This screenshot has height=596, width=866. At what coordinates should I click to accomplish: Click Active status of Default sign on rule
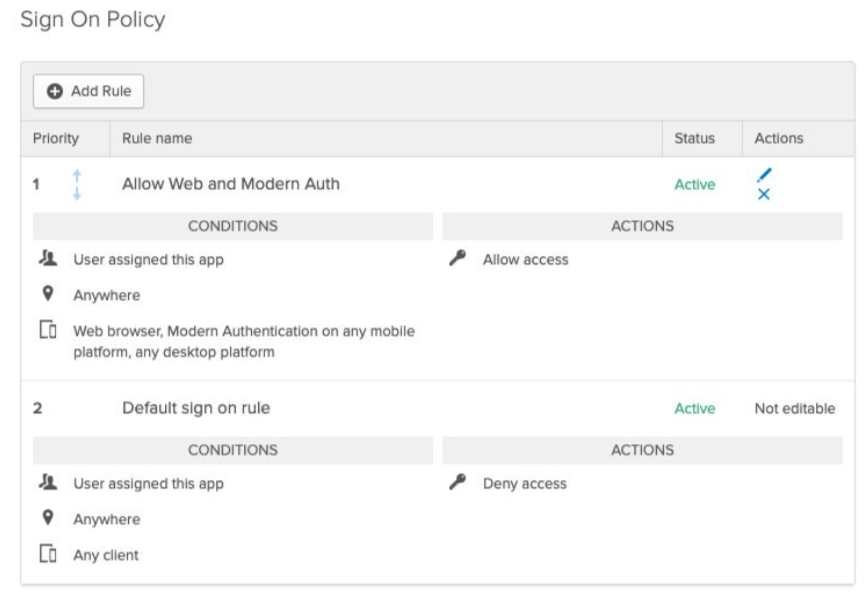point(694,408)
